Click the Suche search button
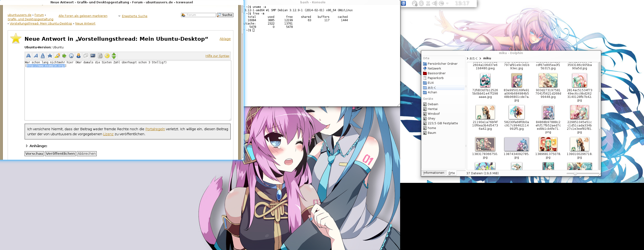 coord(225,15)
